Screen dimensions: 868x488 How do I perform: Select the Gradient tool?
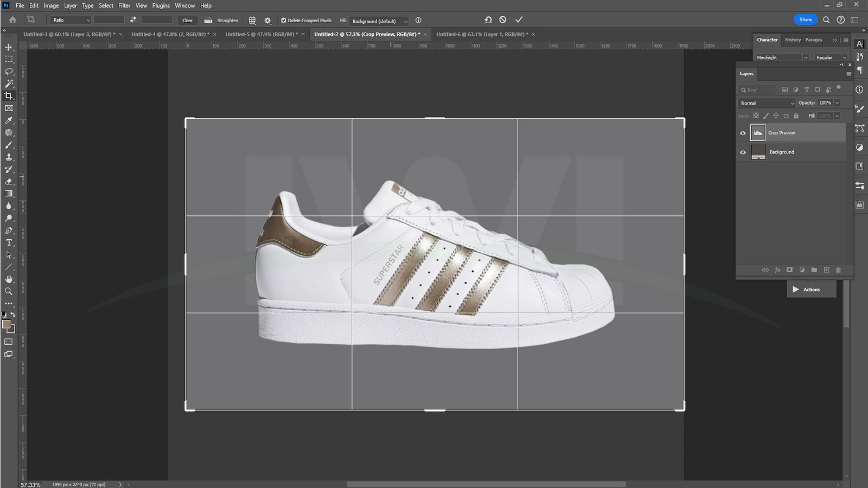point(9,194)
